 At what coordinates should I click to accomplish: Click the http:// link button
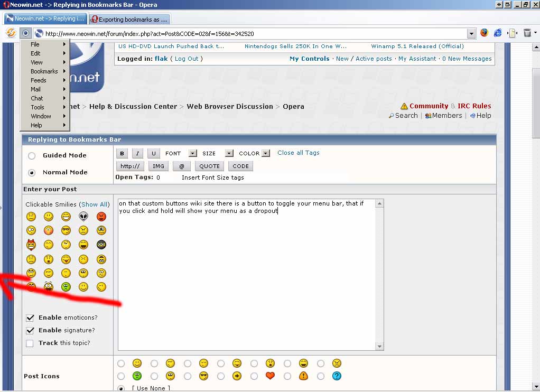pos(130,166)
